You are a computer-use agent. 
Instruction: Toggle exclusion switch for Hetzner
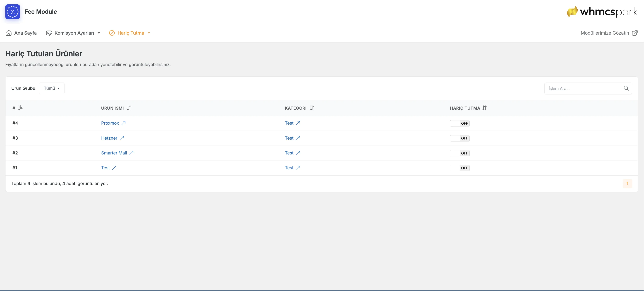[x=459, y=138]
